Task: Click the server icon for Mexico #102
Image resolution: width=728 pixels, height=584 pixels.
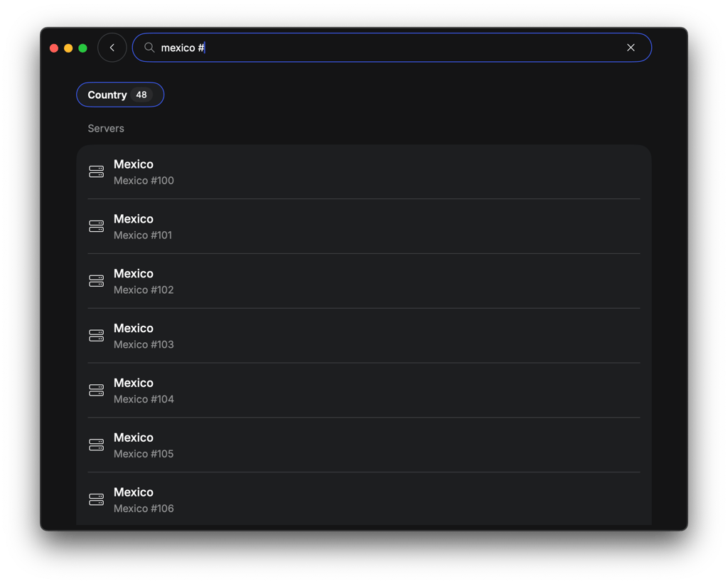Action: coord(97,281)
